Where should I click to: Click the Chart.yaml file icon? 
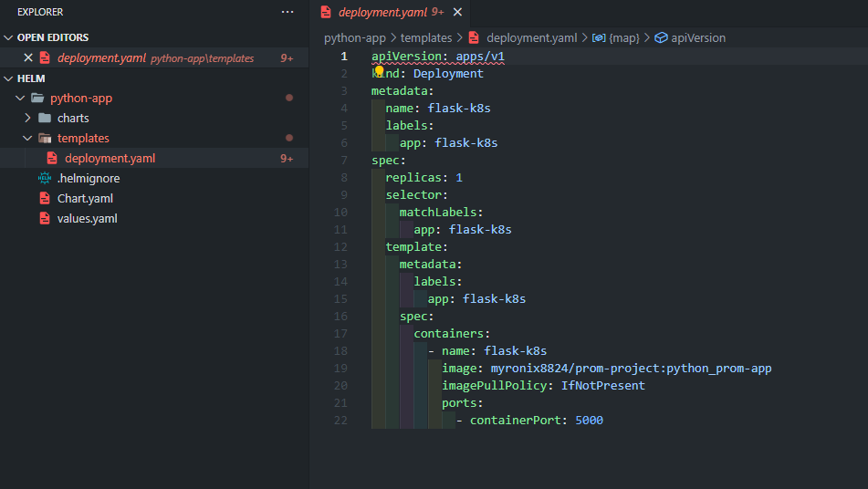point(44,198)
